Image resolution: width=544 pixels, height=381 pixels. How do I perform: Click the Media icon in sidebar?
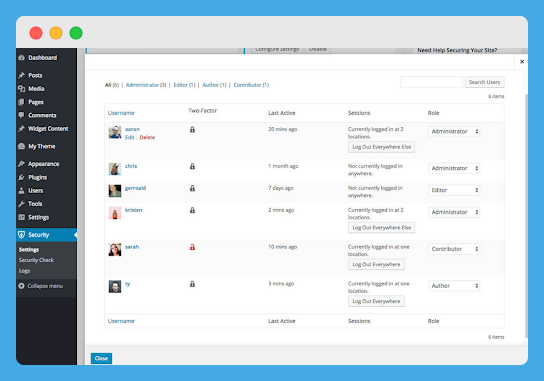coord(22,88)
